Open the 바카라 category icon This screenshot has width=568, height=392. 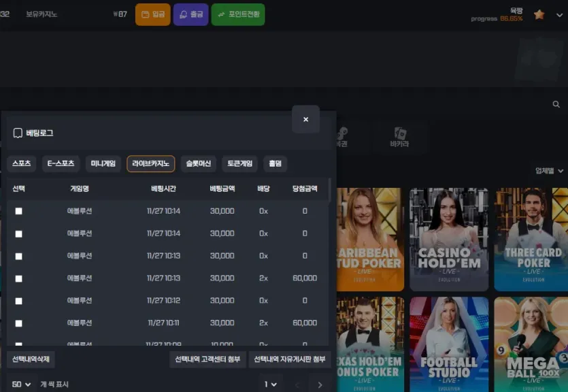coord(399,137)
